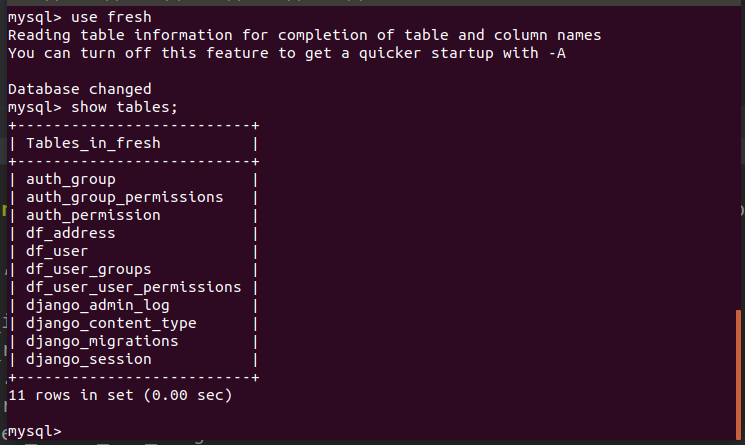Click the "11 rows in set" result line
Image resolution: width=745 pixels, height=445 pixels.
click(120, 395)
